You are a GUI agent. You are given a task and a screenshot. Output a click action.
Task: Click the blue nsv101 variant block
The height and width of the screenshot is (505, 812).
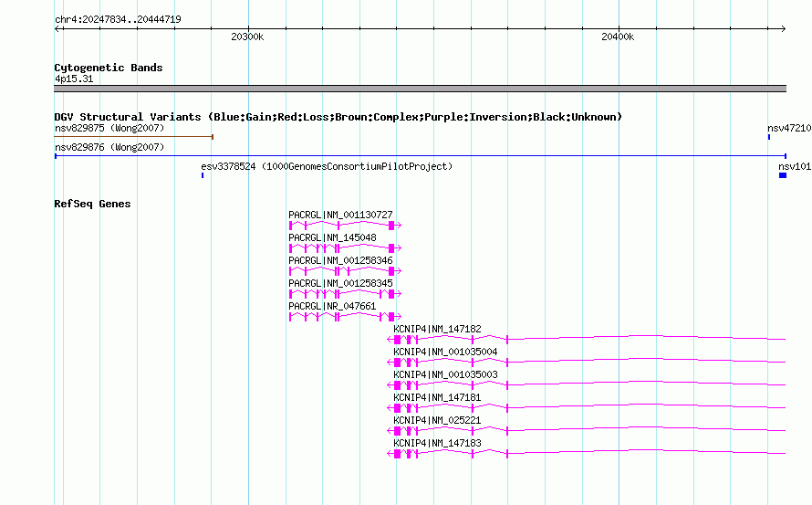click(783, 175)
